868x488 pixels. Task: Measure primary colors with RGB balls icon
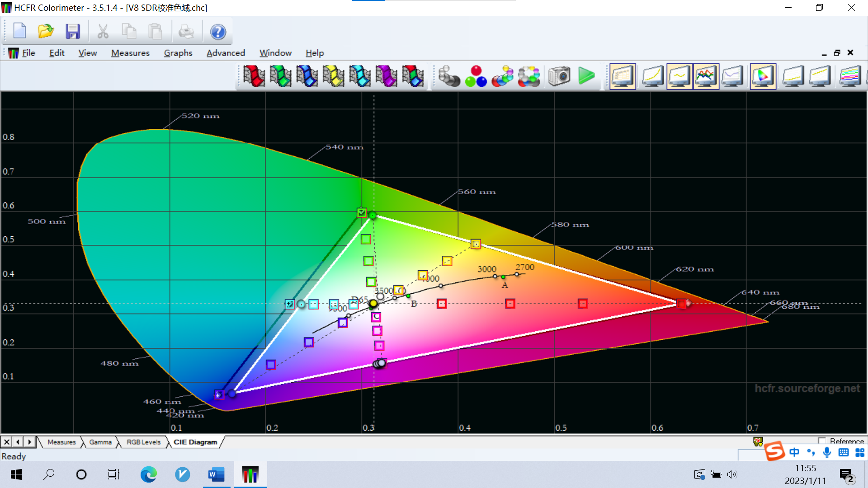(476, 76)
